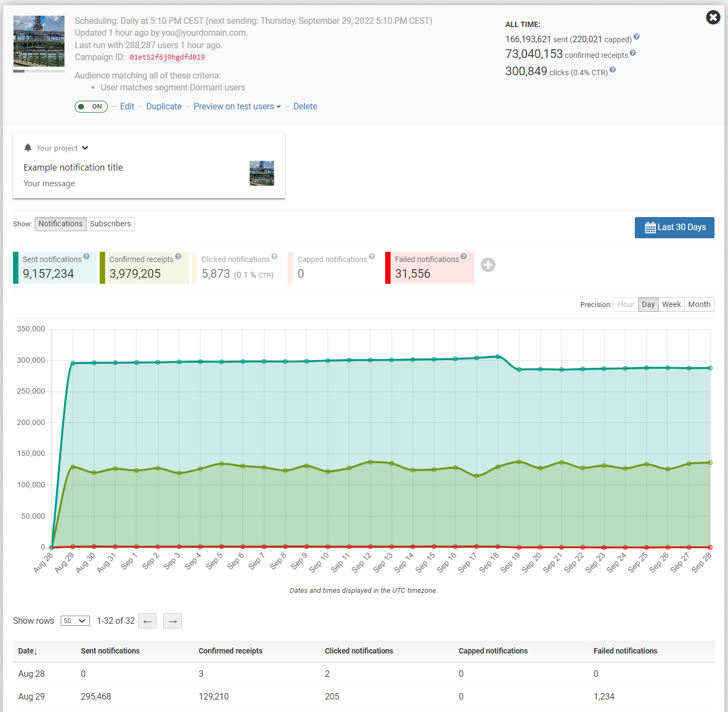Add another metric with the plus icon
Image resolution: width=728 pixels, height=712 pixels.
(x=488, y=265)
